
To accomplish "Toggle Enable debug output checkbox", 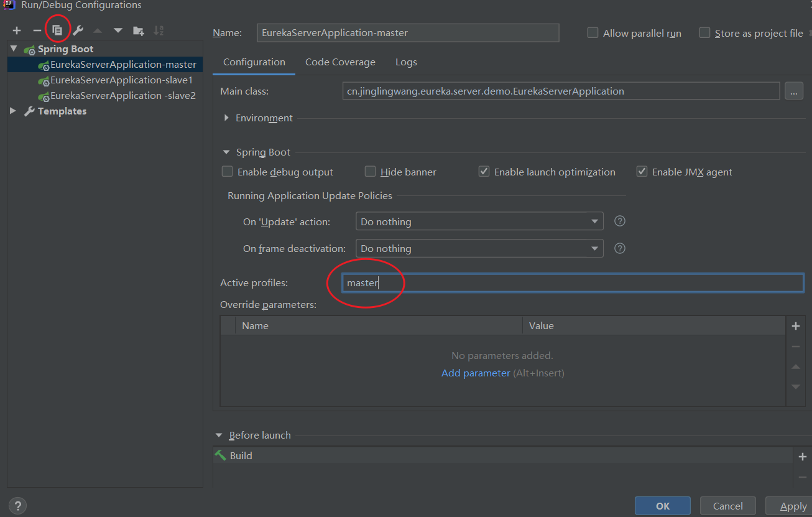I will click(228, 172).
